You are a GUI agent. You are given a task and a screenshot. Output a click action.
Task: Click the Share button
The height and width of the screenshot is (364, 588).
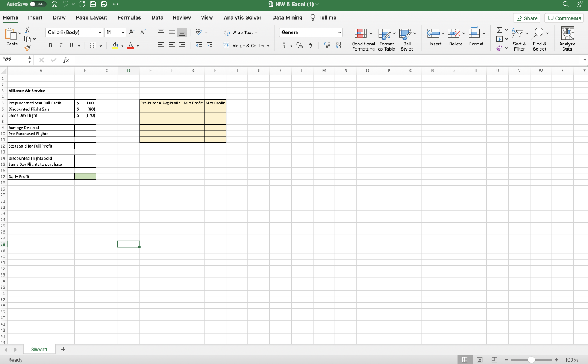pyautogui.click(x=527, y=18)
